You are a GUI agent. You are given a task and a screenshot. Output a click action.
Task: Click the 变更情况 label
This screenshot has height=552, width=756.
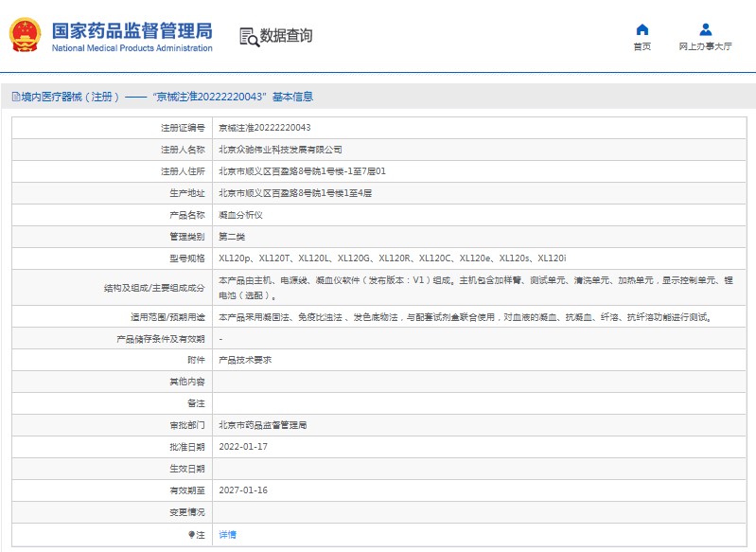pyautogui.click(x=187, y=512)
